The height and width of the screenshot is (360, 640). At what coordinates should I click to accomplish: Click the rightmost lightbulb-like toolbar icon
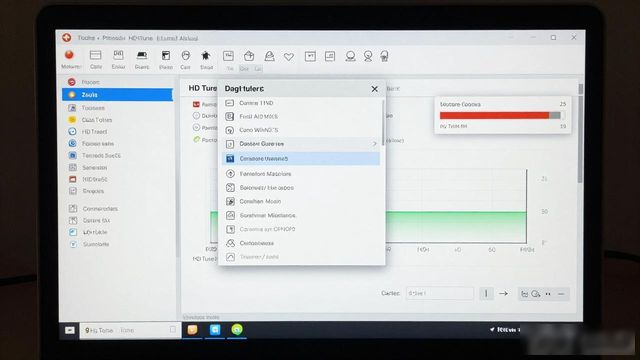pyautogui.click(x=384, y=56)
